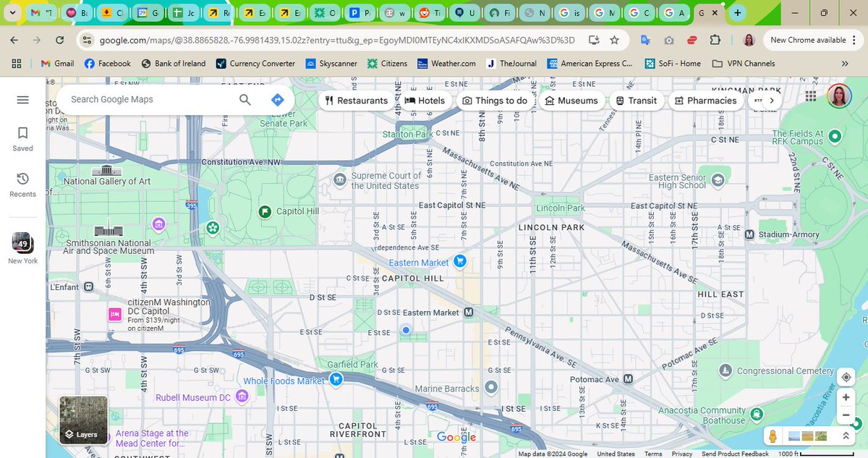Zoom out with the minus button
Screen dimensions: 868x458
(846, 415)
